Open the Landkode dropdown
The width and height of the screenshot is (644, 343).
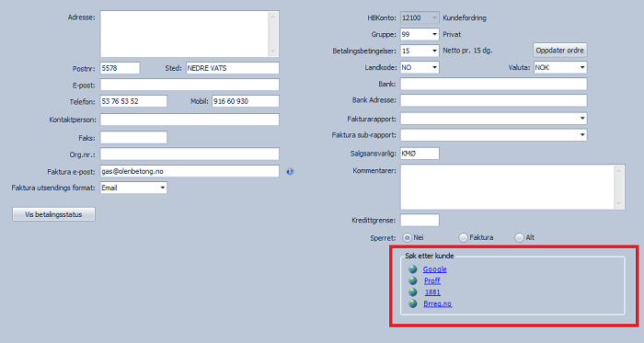(434, 67)
